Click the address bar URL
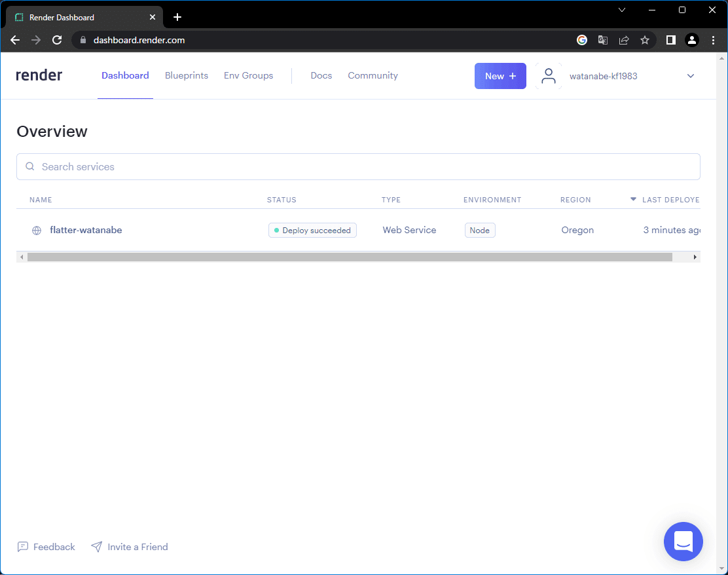The height and width of the screenshot is (575, 728). coord(139,40)
